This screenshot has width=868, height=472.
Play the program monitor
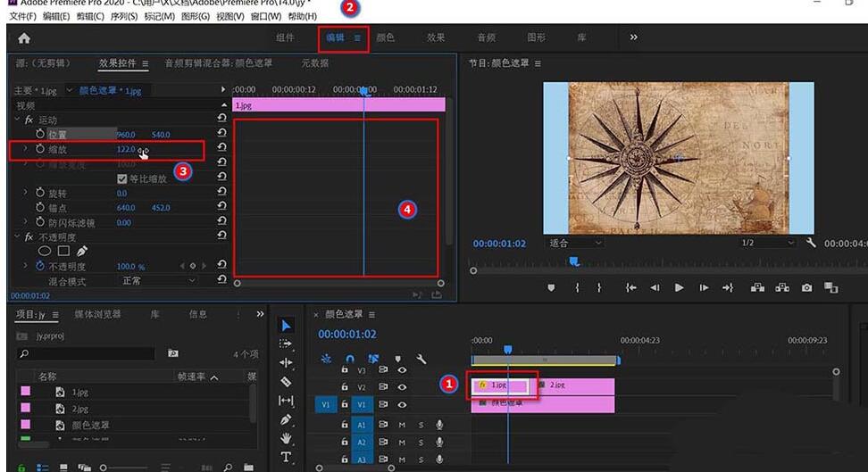[679, 287]
